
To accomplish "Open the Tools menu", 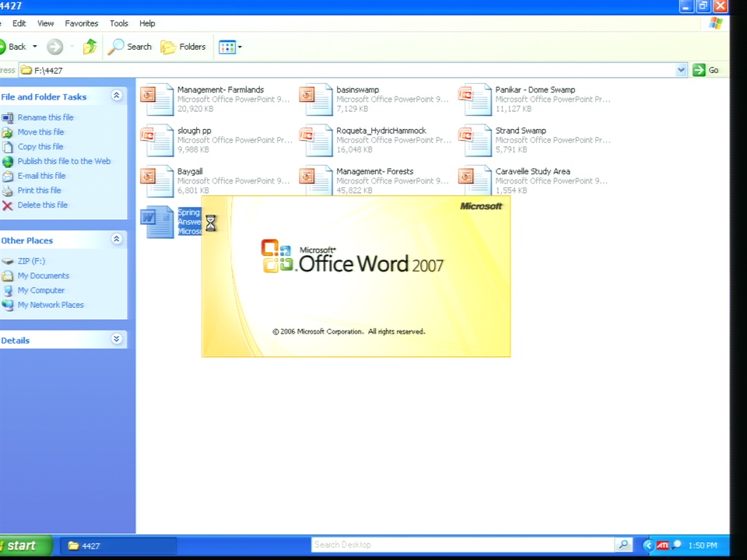I will tap(118, 23).
